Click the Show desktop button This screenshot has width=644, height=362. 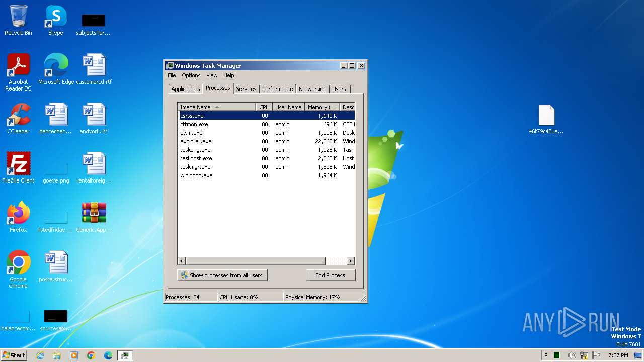(638, 355)
